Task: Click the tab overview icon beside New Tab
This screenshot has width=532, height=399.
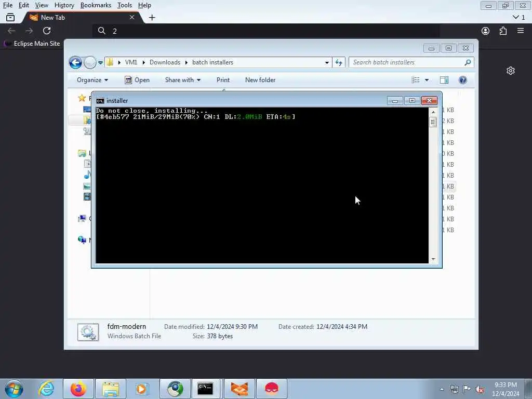Action: click(10, 17)
